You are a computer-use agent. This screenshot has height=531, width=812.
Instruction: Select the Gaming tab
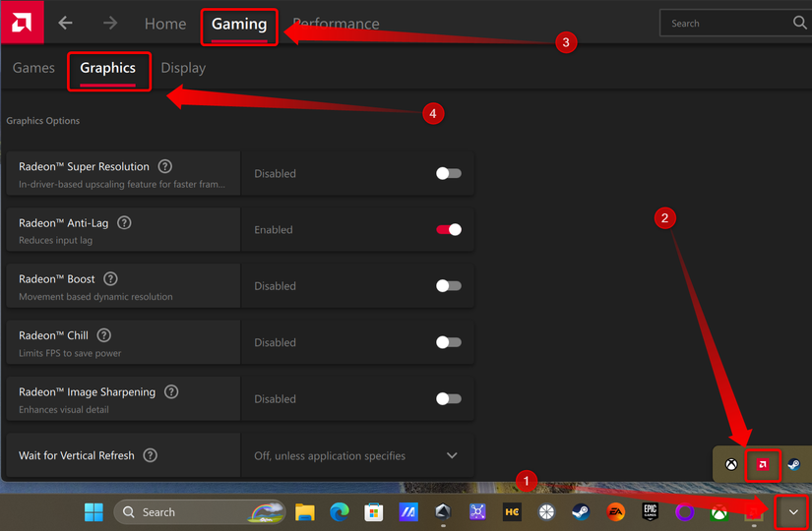pos(239,24)
